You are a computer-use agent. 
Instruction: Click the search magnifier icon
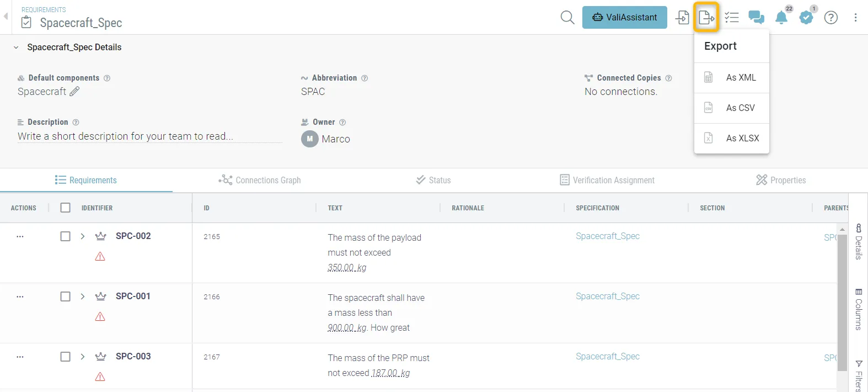(567, 18)
